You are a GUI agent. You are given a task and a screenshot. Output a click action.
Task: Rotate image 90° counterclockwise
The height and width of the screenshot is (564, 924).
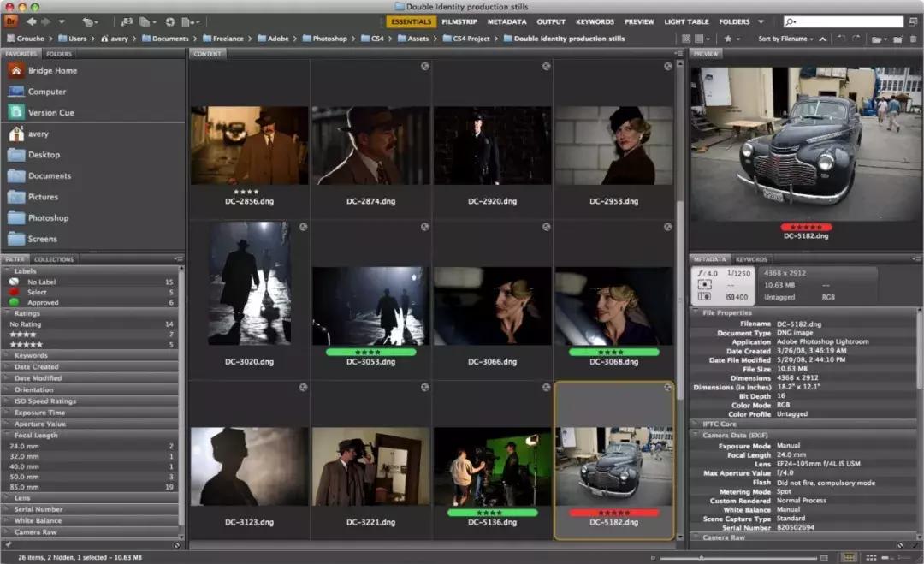click(x=839, y=39)
